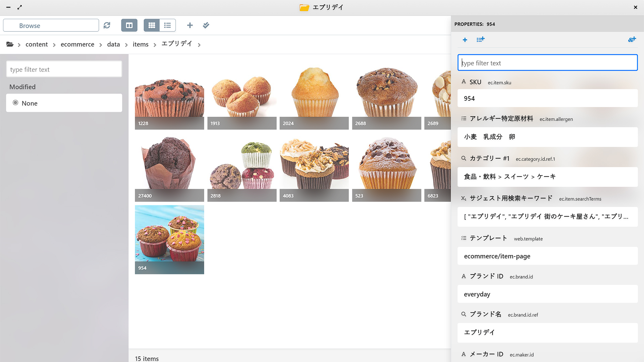This screenshot has width=644, height=362.
Task: Toggle the split panel view icon
Action: [129, 25]
